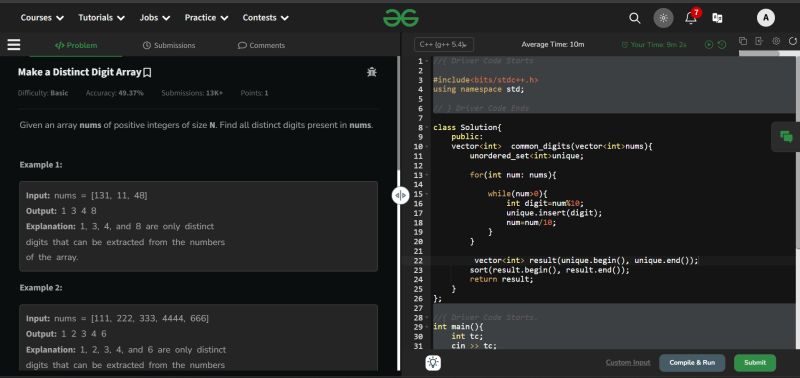Click the 'Example 1:' heading
This screenshot has height=378, width=800.
coord(41,165)
